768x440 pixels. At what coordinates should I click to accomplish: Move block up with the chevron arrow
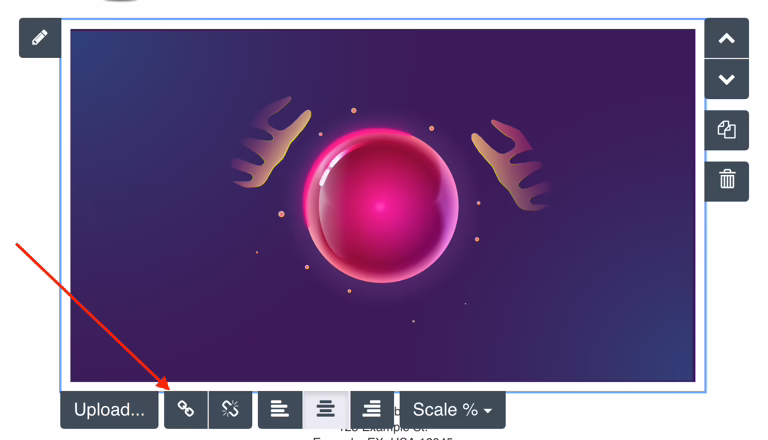[x=726, y=38]
